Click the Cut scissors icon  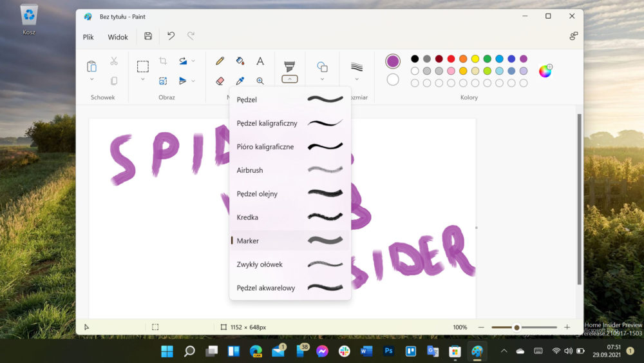pos(114,61)
